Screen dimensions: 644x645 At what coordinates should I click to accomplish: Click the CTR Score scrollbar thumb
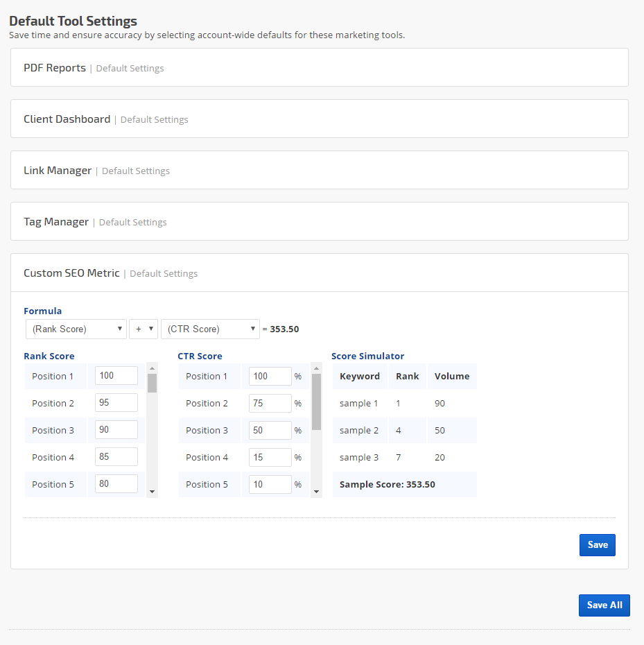pos(317,402)
